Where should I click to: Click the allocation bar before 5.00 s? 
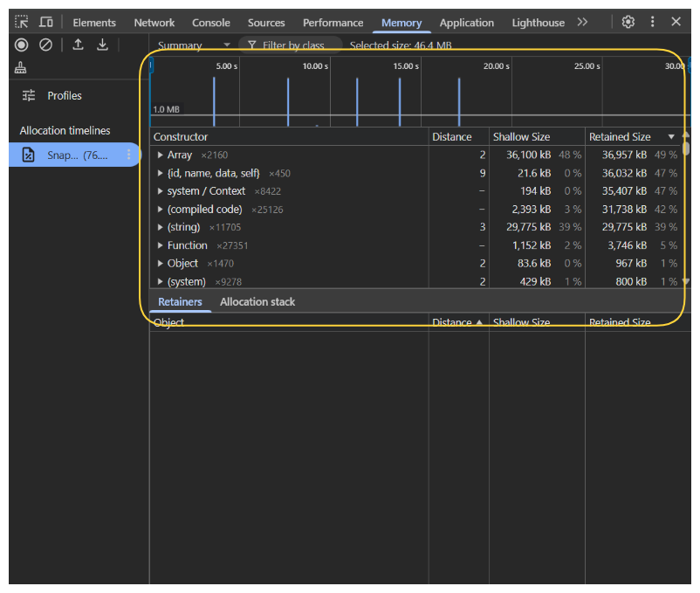[x=214, y=101]
